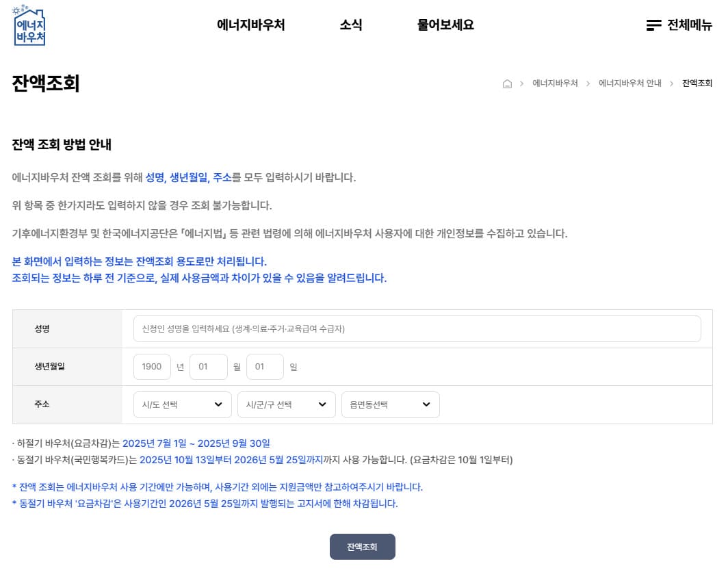Image resolution: width=728 pixels, height=570 pixels.
Task: Expand the 읍면동선택 dropdown
Action: (390, 404)
